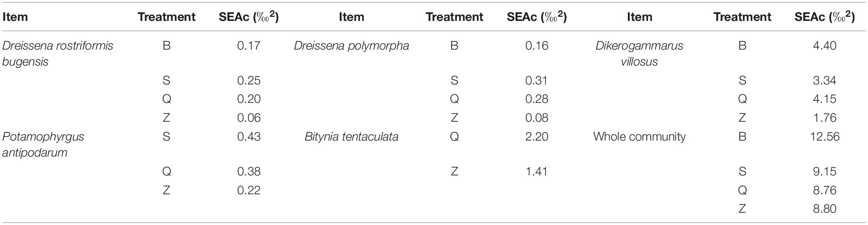Click the third SEAc column header
This screenshot has height=225, width=868.
825,17
